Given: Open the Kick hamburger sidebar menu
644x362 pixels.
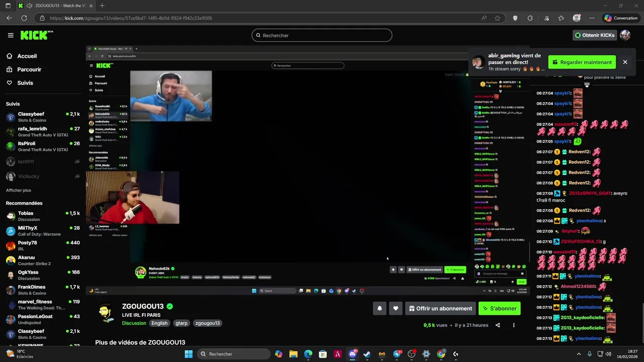Looking at the screenshot, I should pos(11,35).
